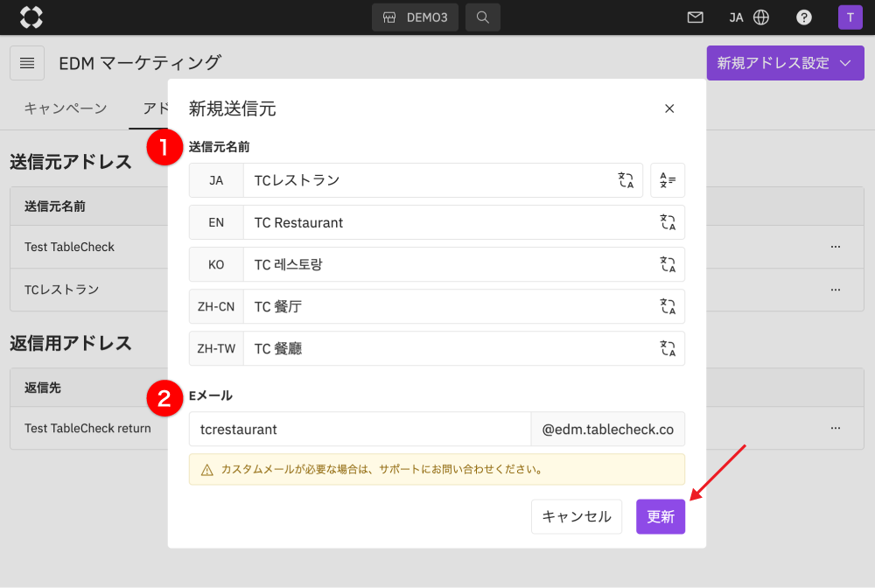
Task: Click the 送信元名前 table column header
Action: point(54,206)
